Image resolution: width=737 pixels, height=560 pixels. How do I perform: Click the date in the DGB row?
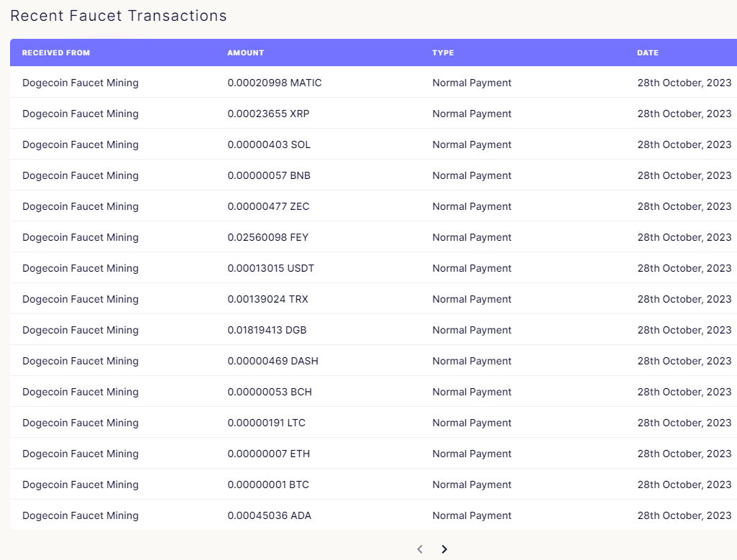(x=685, y=330)
